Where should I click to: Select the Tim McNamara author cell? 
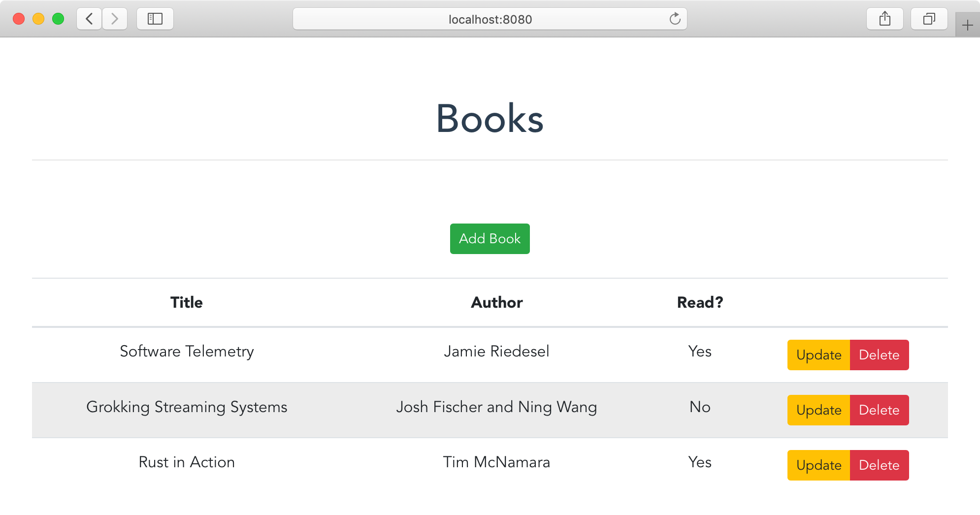click(496, 462)
